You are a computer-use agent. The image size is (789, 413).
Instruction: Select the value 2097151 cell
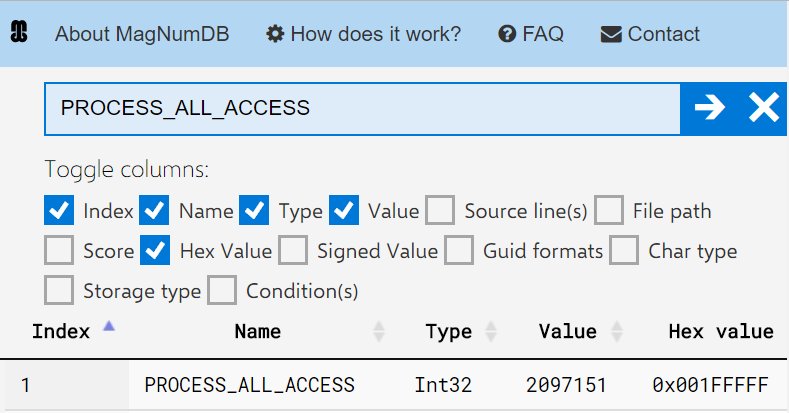(x=567, y=385)
